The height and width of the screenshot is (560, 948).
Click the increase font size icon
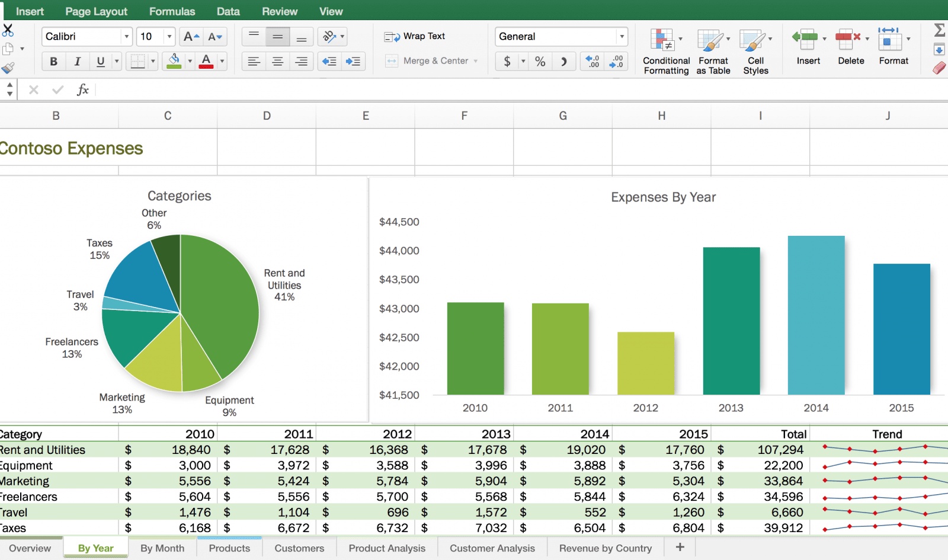tap(191, 37)
